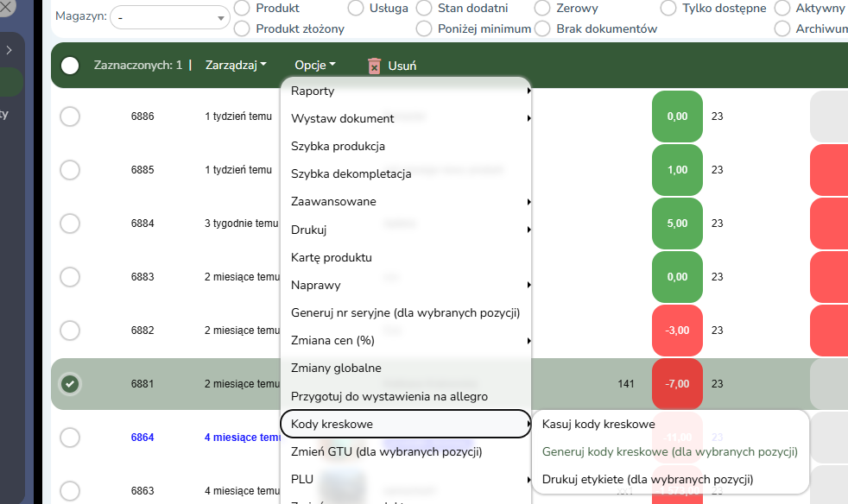Expand the Zarządzaj dropdown menu
Image resolution: width=848 pixels, height=504 pixels.
(x=236, y=65)
